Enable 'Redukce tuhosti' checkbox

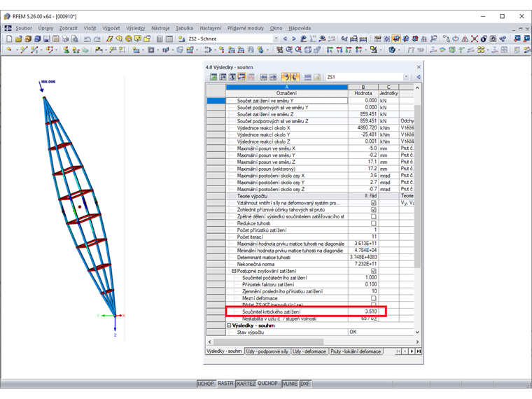tap(374, 223)
